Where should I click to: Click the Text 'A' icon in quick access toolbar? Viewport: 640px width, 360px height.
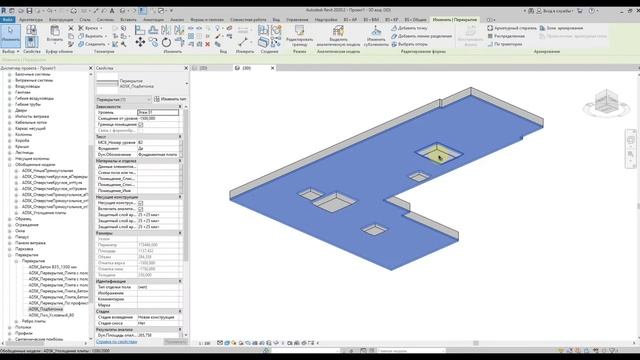(112, 11)
